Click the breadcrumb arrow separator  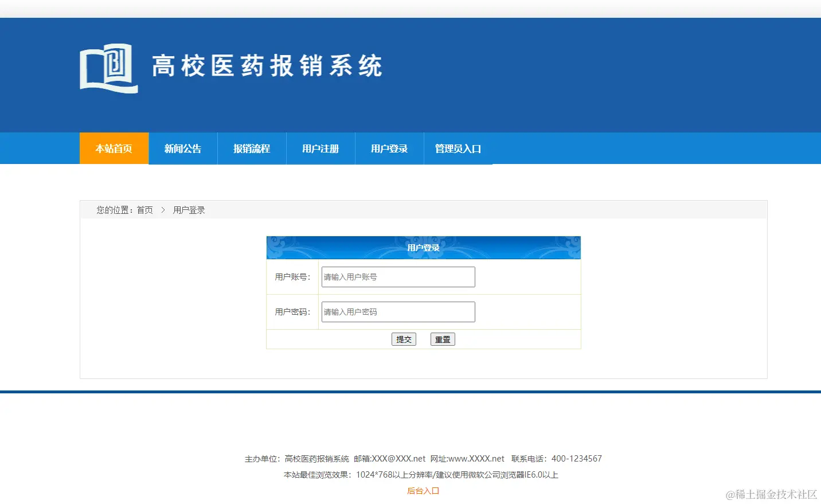click(x=163, y=210)
